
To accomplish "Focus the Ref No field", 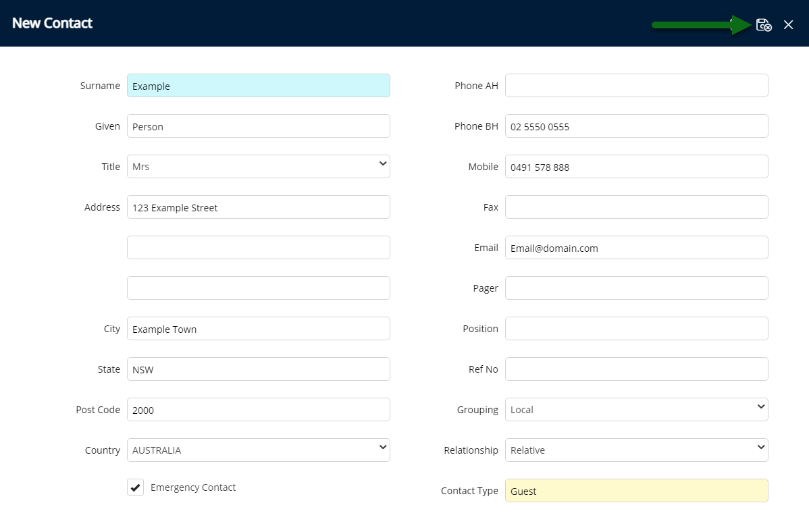I will [636, 369].
